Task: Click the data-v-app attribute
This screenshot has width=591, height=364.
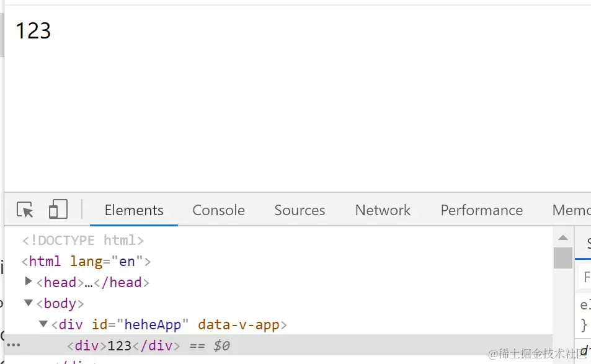Action: pyautogui.click(x=239, y=324)
